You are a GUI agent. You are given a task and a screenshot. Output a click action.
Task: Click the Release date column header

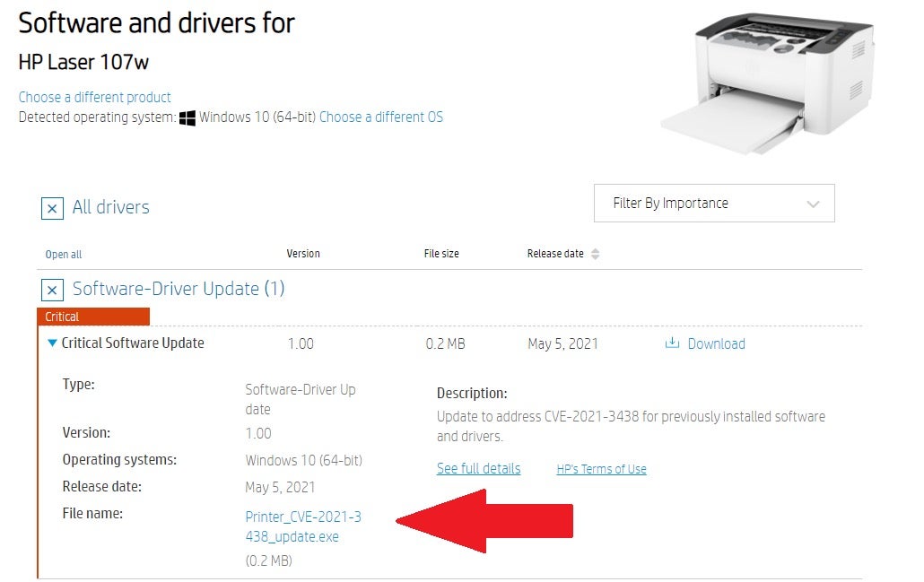(x=555, y=254)
